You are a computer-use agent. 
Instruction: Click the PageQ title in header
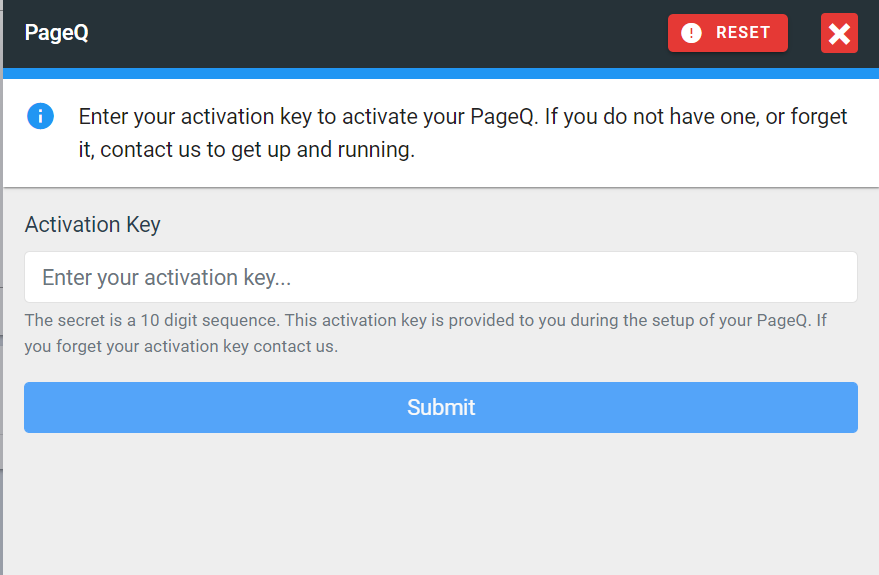coord(56,33)
